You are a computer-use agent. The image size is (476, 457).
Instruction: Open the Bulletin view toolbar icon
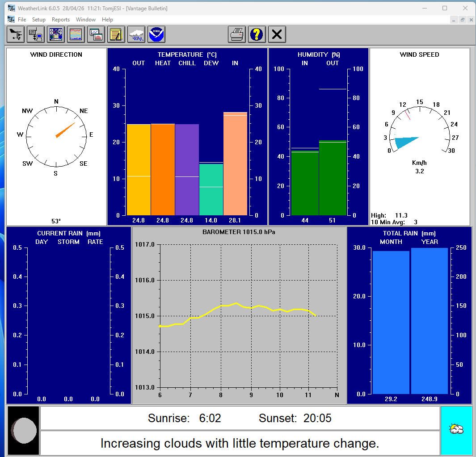tap(56, 34)
